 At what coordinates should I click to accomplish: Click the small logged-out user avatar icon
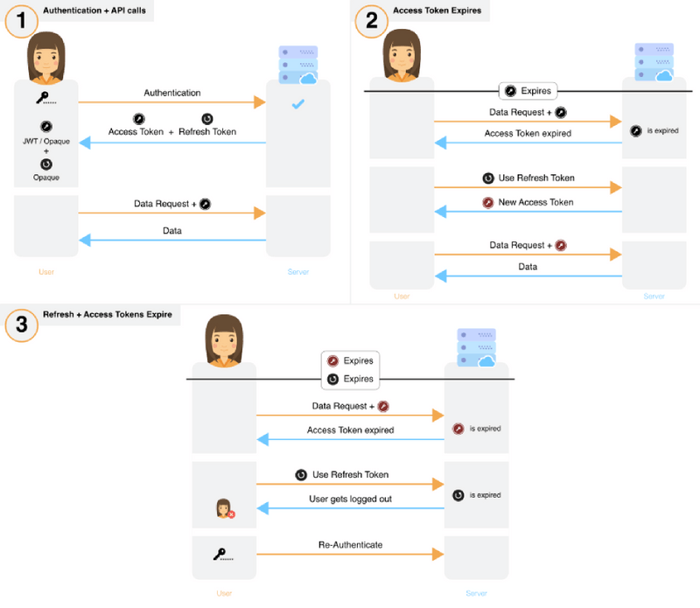click(225, 508)
